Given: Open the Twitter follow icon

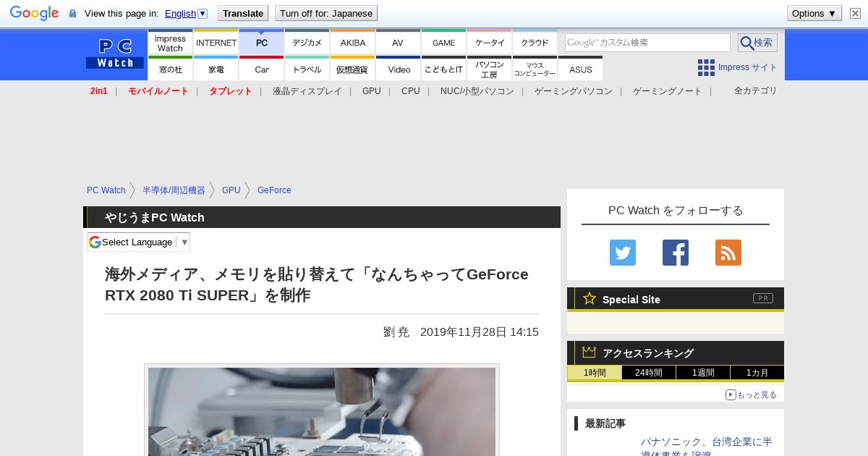Looking at the screenshot, I should click(x=623, y=253).
